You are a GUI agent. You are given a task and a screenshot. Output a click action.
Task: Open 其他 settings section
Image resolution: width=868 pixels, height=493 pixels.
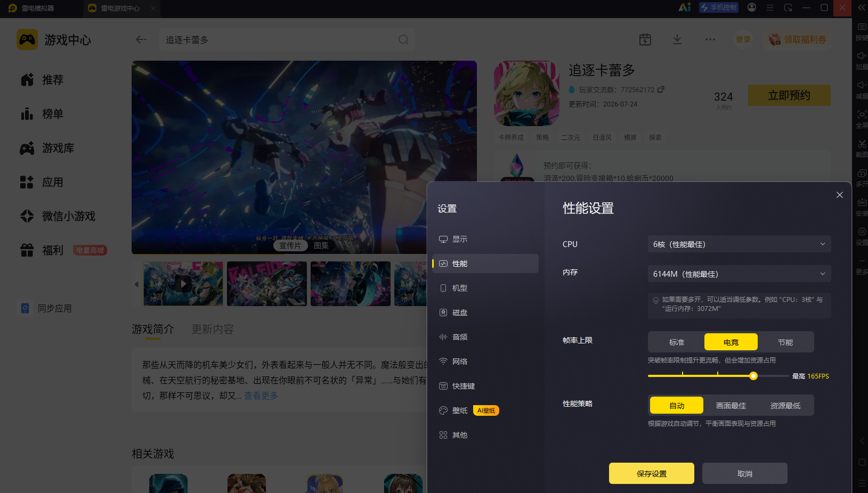tap(485, 435)
